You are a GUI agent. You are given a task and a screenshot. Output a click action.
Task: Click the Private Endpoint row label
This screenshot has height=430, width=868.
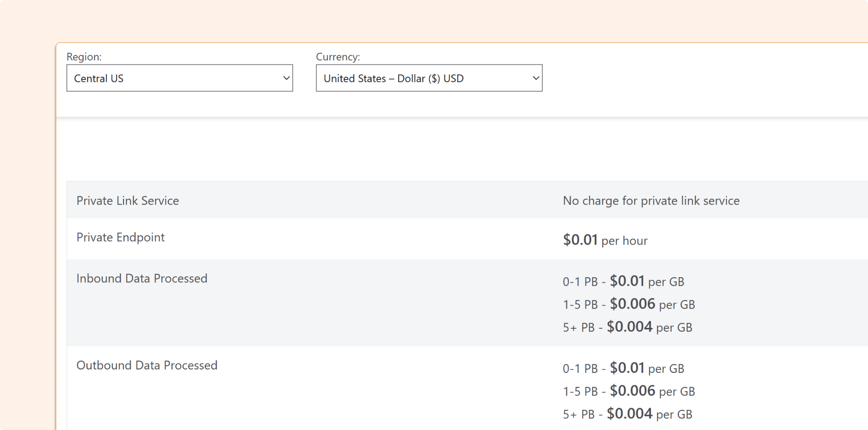click(121, 237)
